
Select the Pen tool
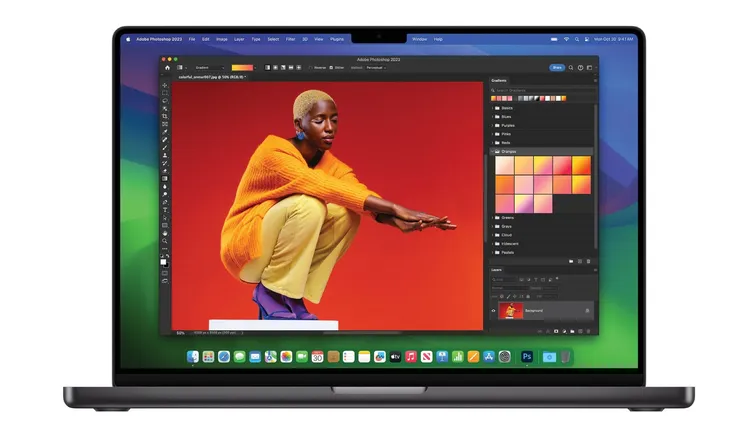[x=165, y=202]
